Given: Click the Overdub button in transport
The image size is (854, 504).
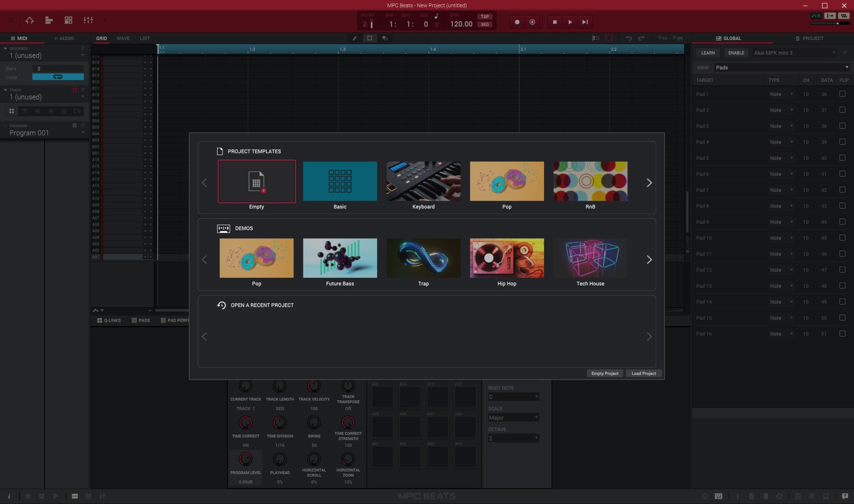Looking at the screenshot, I should point(532,22).
